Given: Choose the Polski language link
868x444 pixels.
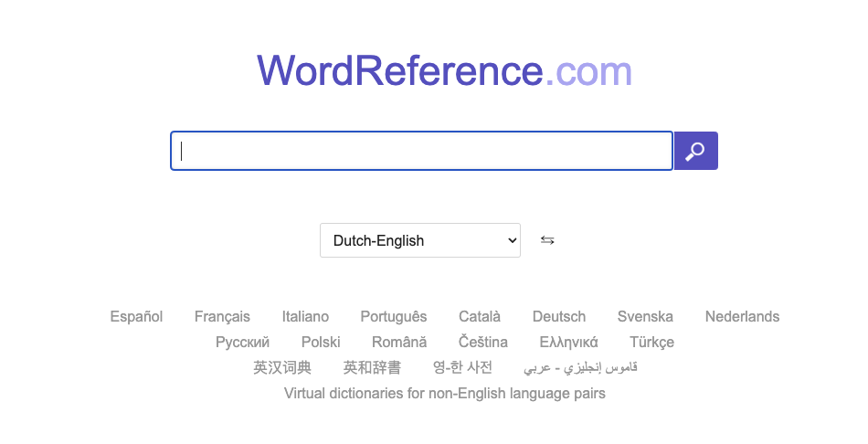Looking at the screenshot, I should point(321,342).
